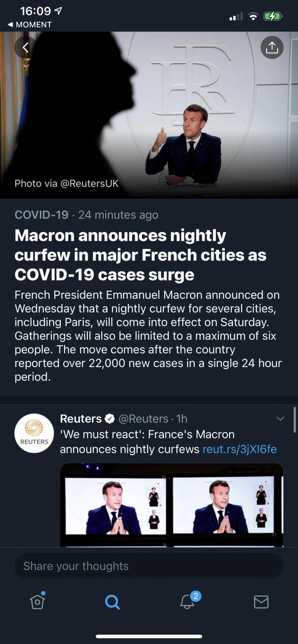Tap the back arrow on header image
Image resolution: width=298 pixels, height=644 pixels.
(x=25, y=47)
